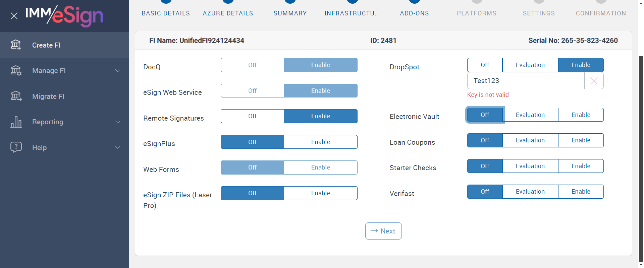
Task: Click the ID: 2481 text
Action: (x=383, y=41)
